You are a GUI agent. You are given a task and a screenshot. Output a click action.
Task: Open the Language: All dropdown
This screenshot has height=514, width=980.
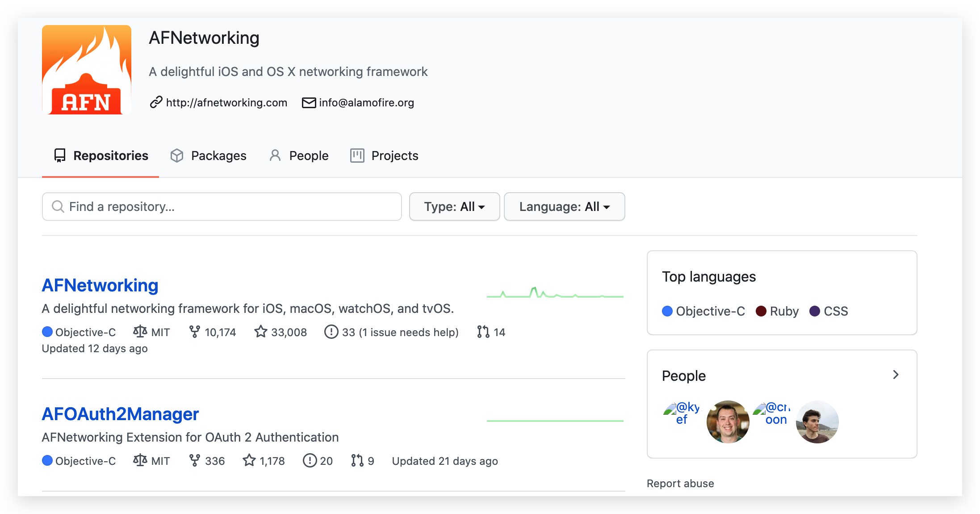click(x=564, y=206)
